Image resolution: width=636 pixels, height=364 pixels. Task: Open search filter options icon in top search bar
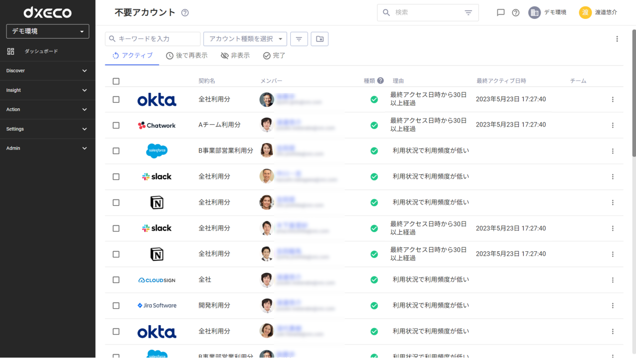click(468, 13)
